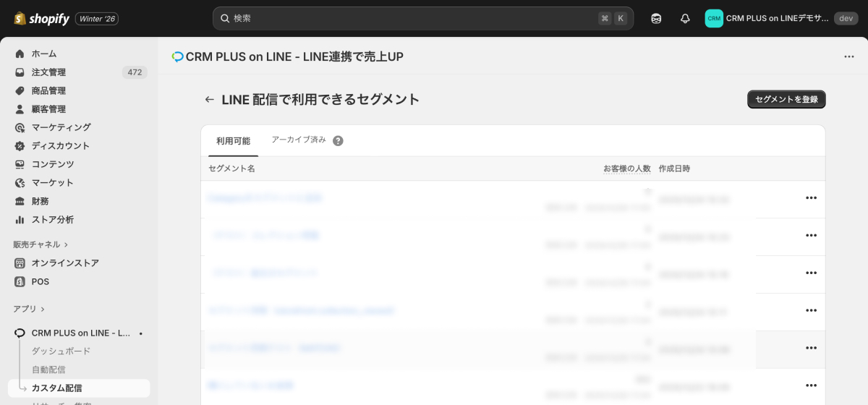868x405 pixels.
Task: Click the セグメント名 column header
Action: pyautogui.click(x=231, y=169)
